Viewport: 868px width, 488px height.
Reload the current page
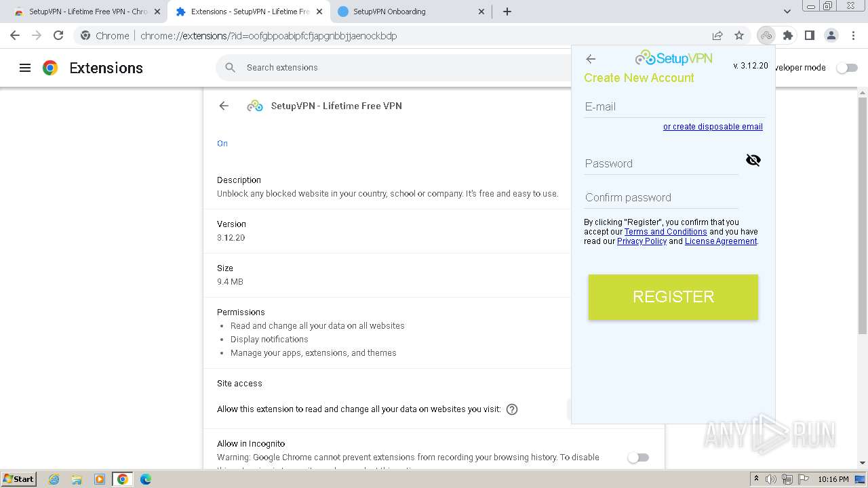coord(58,35)
